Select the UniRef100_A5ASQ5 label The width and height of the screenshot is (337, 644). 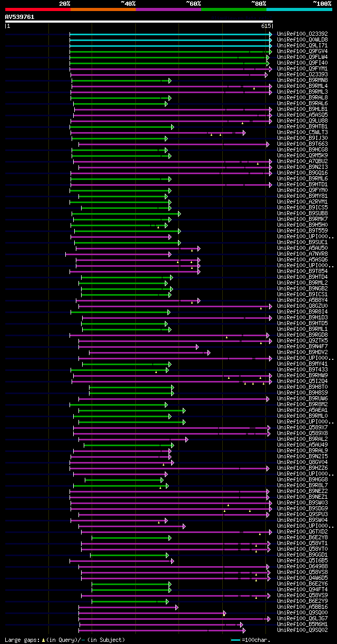(302, 115)
